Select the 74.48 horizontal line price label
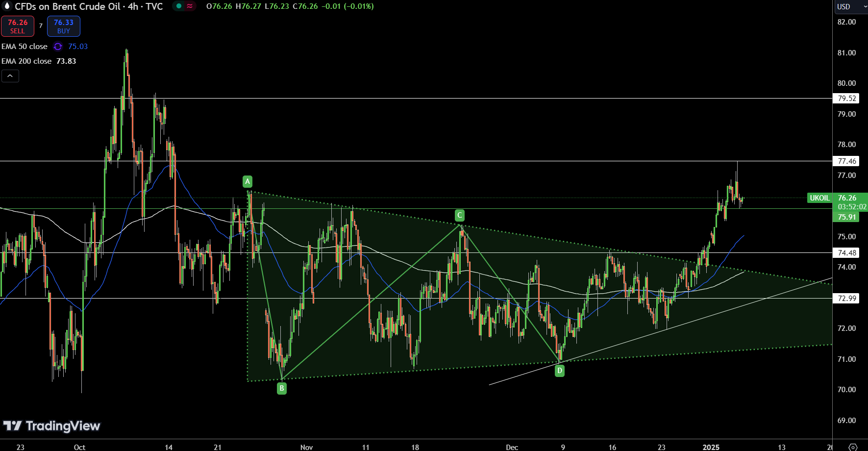Image resolution: width=868 pixels, height=451 pixels. [x=846, y=253]
